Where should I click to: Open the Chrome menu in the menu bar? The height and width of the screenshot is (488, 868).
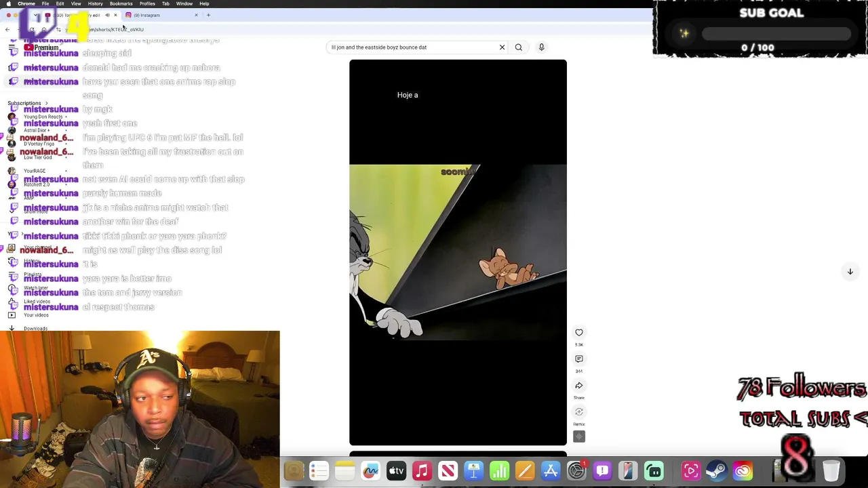tap(26, 3)
